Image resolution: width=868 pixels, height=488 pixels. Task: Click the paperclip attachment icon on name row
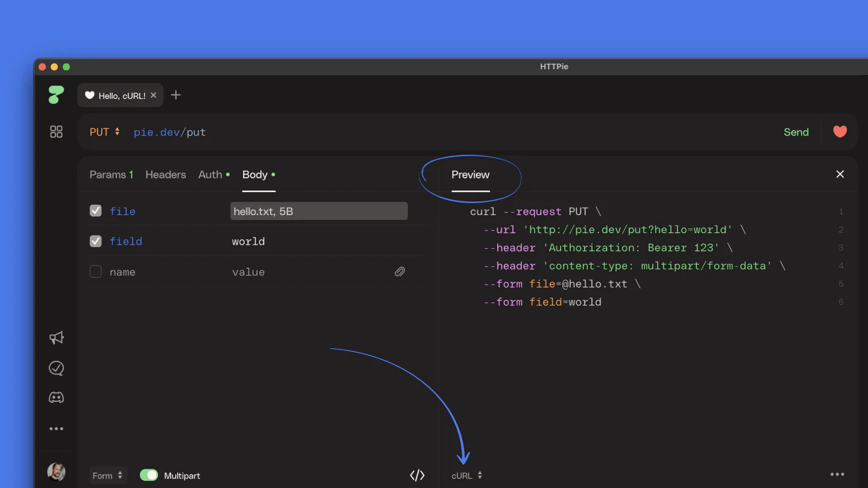pyautogui.click(x=400, y=272)
